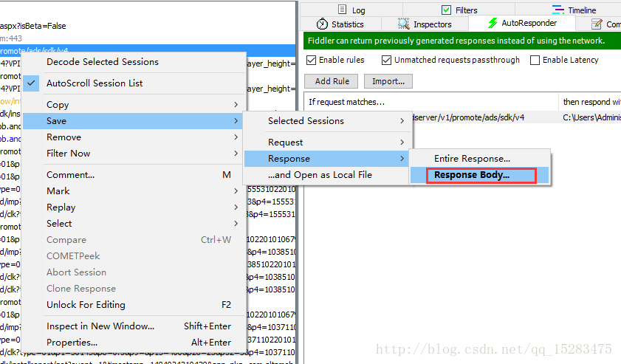Expand the Save submenu
Viewport: 621px width, 364px height.
[134, 121]
